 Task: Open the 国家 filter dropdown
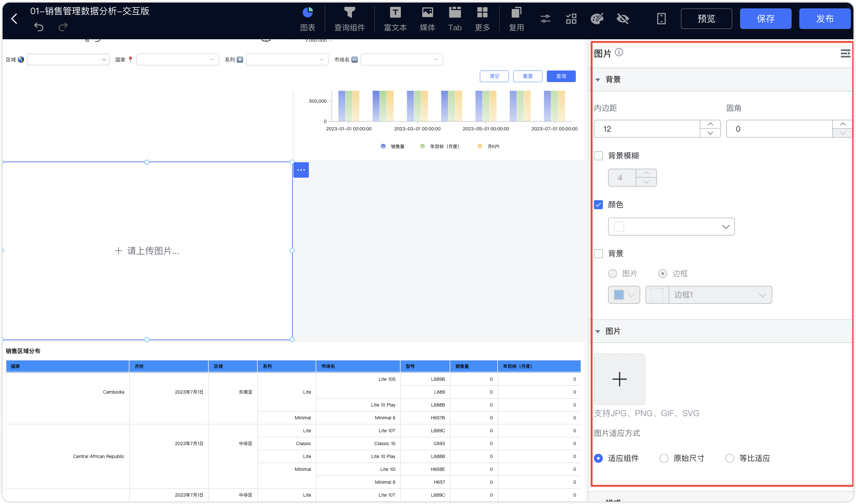coord(177,60)
